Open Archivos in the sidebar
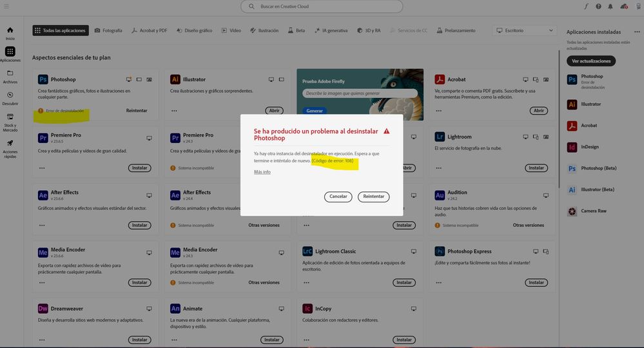The width and height of the screenshot is (644, 348). 10,77
